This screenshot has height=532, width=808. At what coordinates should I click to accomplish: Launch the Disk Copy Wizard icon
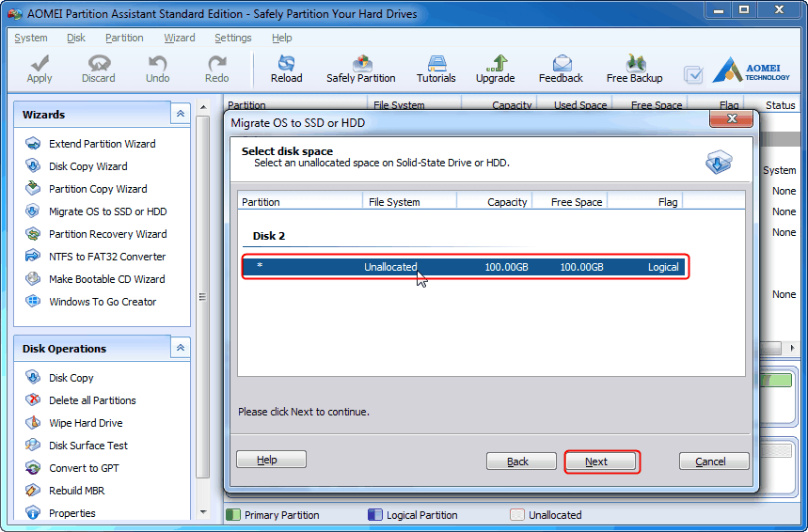[33, 165]
